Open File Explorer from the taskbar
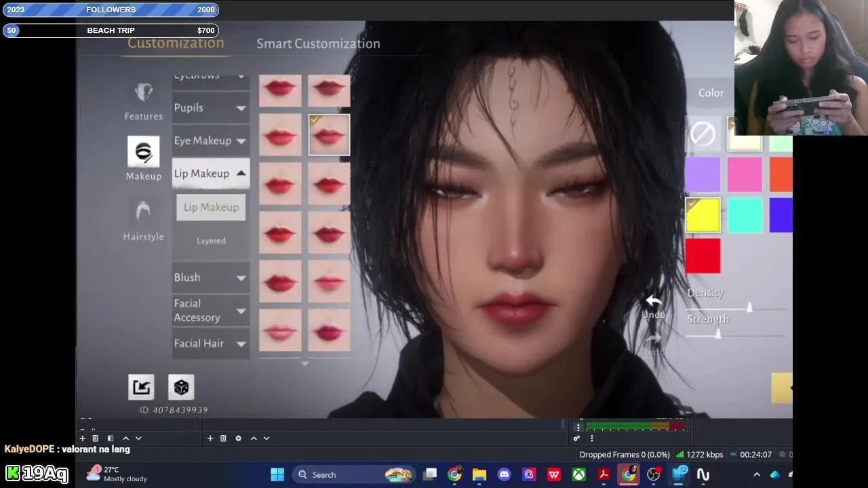This screenshot has width=868, height=488. 479,474
